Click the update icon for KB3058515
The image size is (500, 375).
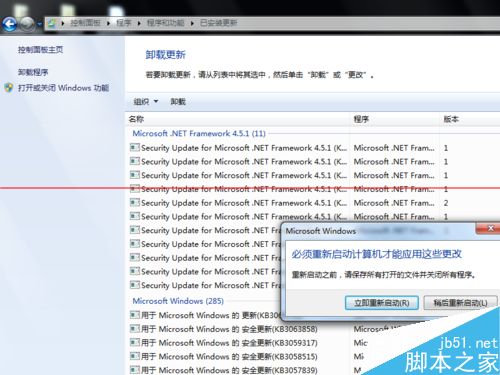coord(135,356)
